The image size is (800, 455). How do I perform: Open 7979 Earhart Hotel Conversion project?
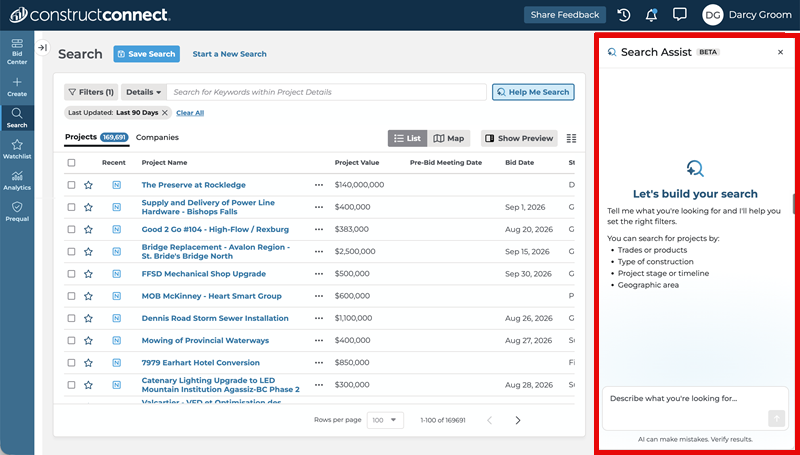201,363
